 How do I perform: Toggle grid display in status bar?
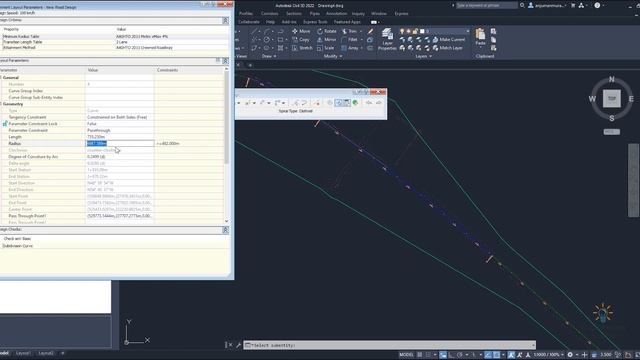(x=420, y=355)
